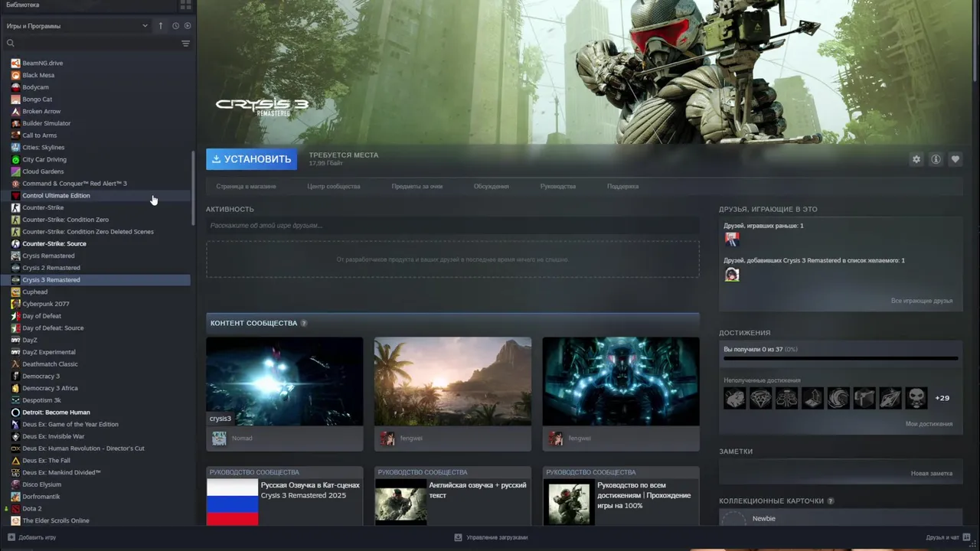The height and width of the screenshot is (551, 980).
Task: Select Black Mesa in the game list
Action: (x=38, y=75)
